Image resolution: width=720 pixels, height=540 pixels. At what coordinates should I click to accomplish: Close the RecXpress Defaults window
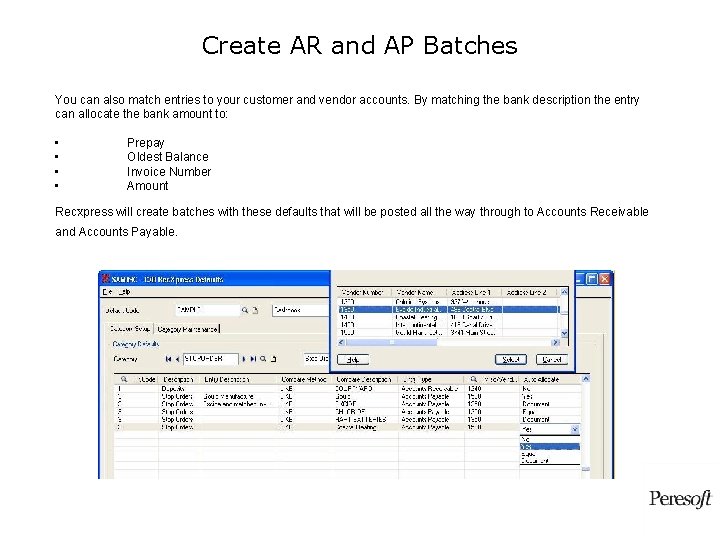tap(604, 279)
